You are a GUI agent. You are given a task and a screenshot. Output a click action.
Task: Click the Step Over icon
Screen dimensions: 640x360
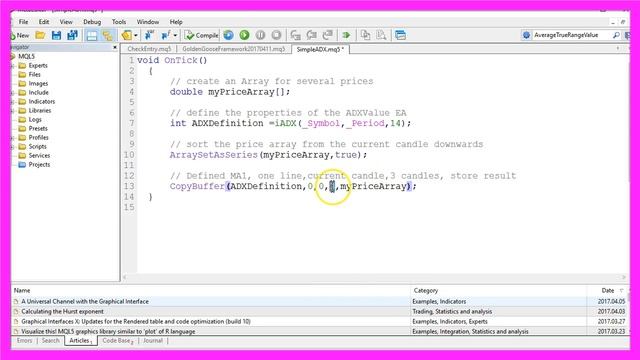click(311, 36)
